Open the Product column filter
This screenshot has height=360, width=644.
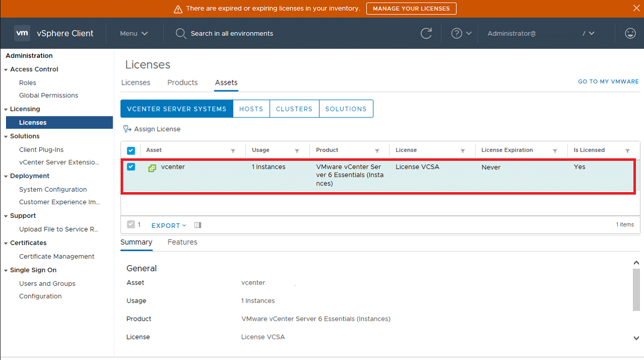coord(377,151)
